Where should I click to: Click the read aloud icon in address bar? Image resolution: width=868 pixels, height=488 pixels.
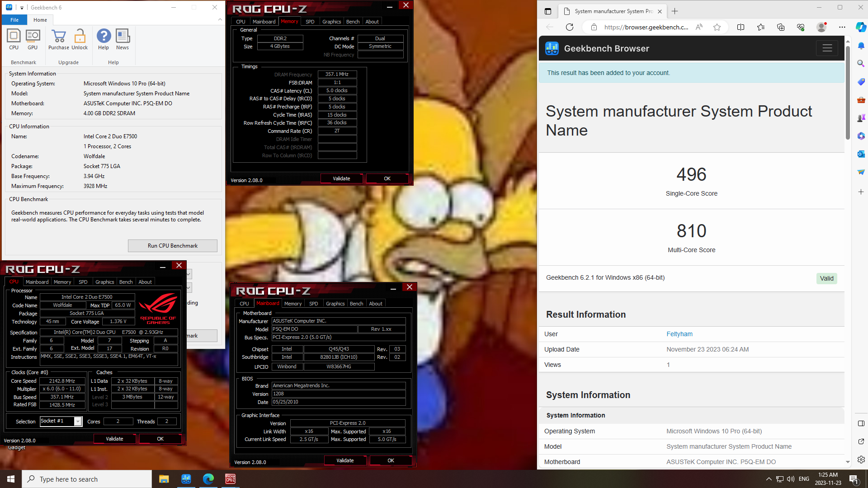[x=699, y=27]
